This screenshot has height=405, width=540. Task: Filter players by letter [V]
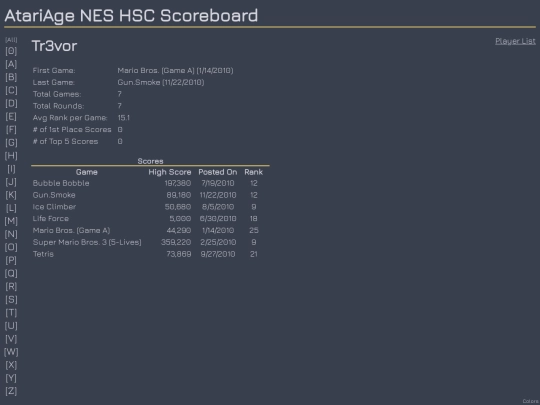11,339
